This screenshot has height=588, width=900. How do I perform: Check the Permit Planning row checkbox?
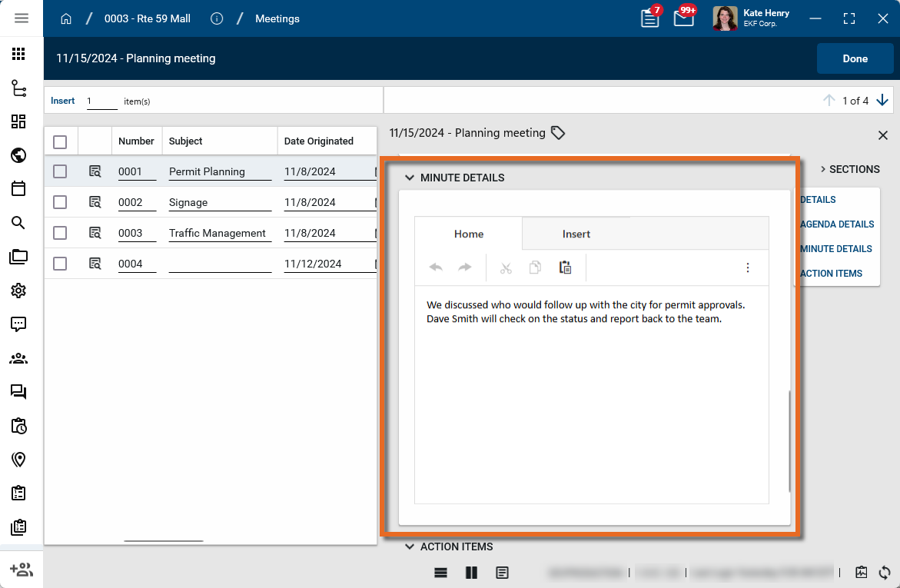pos(60,171)
